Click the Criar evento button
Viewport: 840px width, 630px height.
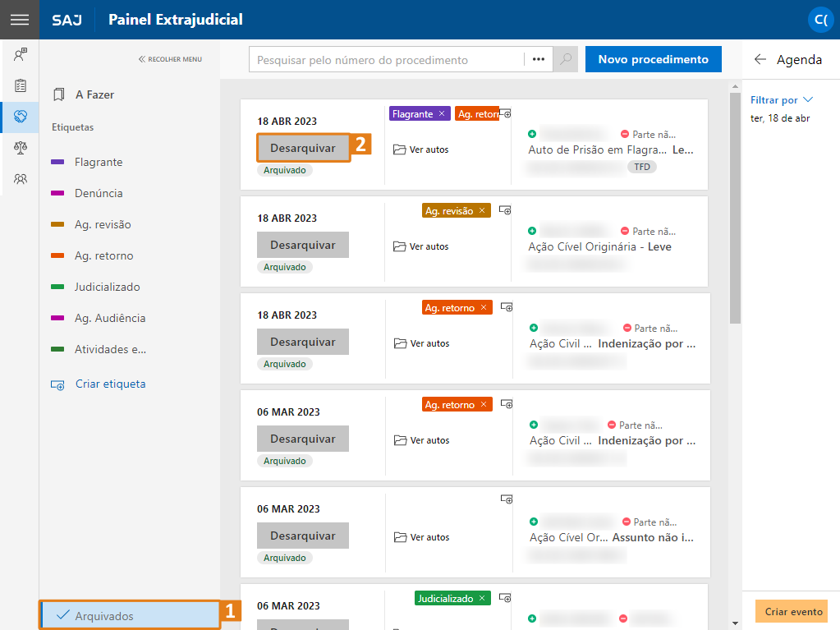pyautogui.click(x=792, y=611)
